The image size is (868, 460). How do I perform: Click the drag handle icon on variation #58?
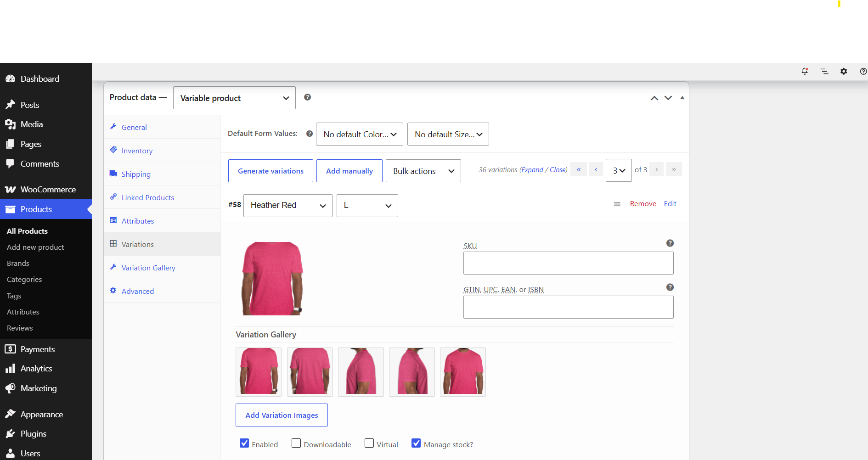click(x=617, y=204)
